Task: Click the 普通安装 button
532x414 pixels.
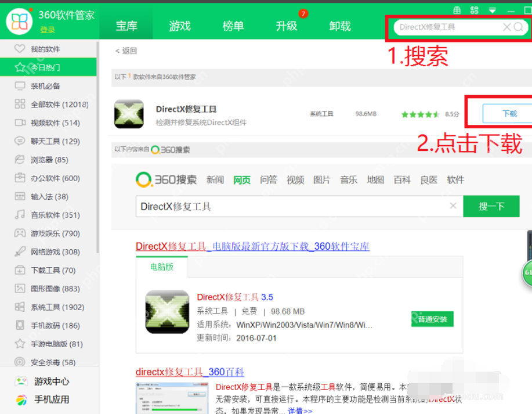Action: coord(432,319)
